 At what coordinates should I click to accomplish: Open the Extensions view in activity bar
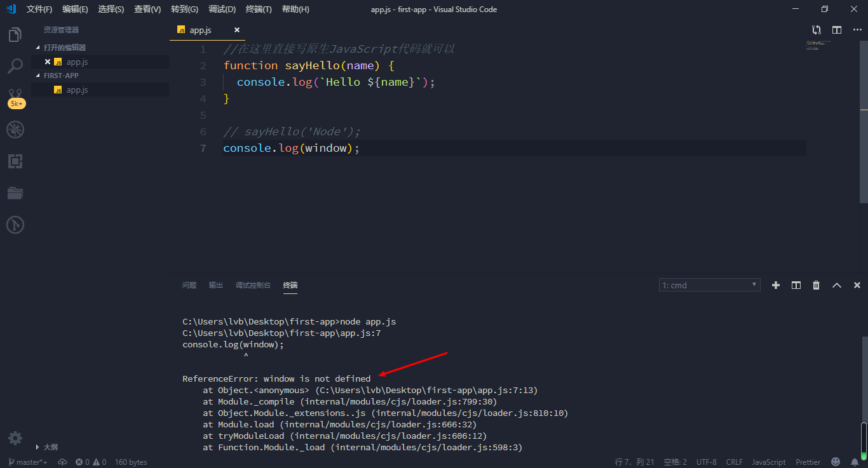pos(15,161)
